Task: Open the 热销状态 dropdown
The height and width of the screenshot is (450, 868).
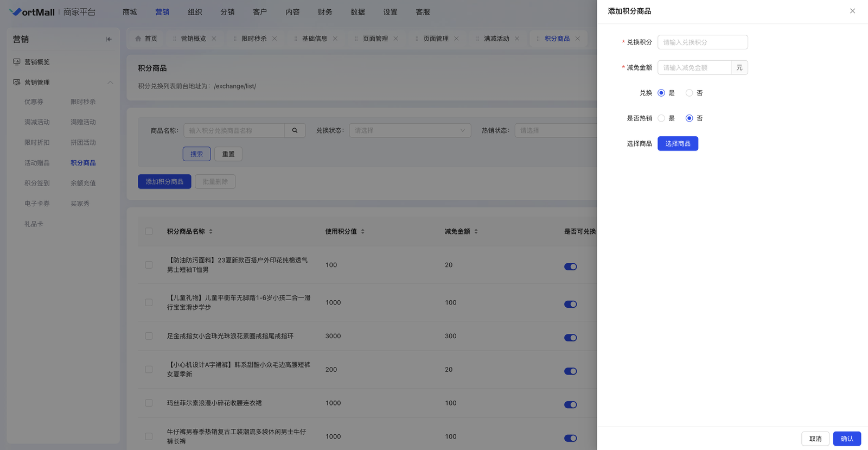Action: (x=555, y=130)
